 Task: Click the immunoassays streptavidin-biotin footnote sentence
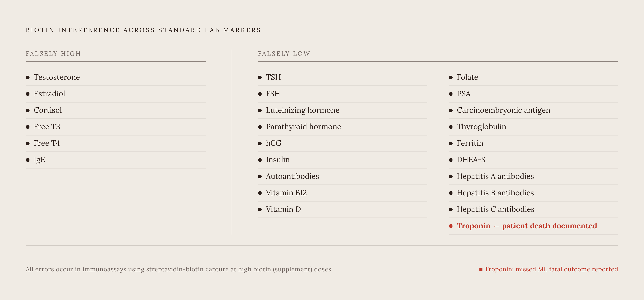tap(179, 269)
